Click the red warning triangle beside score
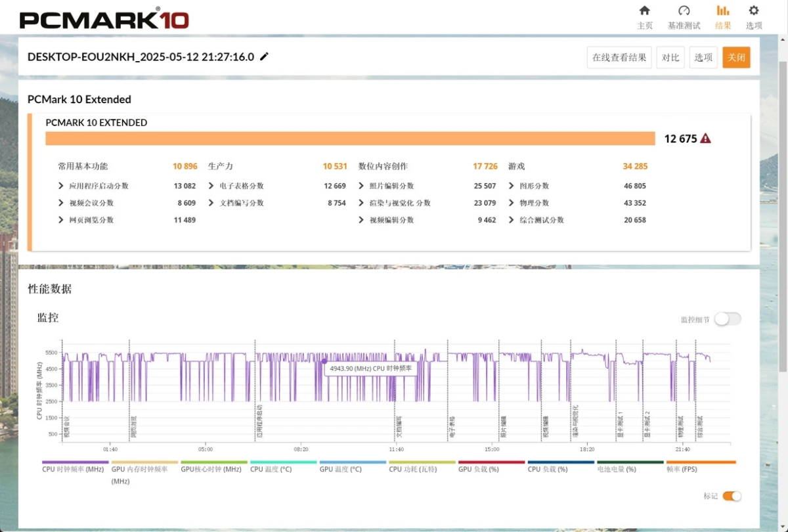Viewport: 788px width, 532px height. 705,139
